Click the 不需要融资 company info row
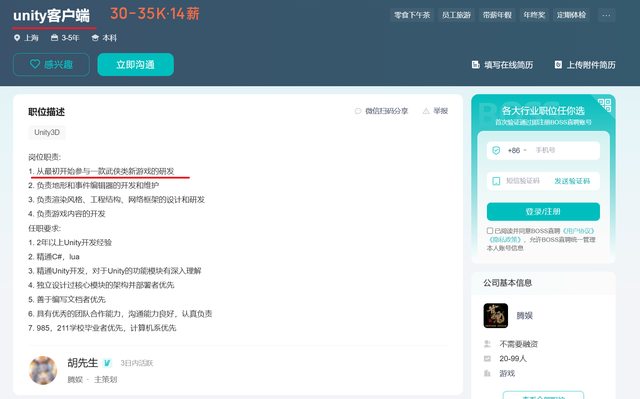This screenshot has width=640, height=399. pyautogui.click(x=518, y=344)
